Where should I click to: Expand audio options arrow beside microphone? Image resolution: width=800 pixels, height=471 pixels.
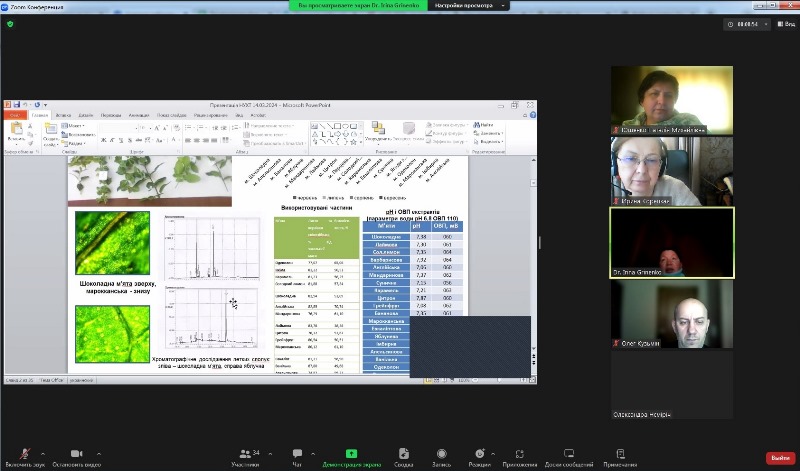point(44,452)
